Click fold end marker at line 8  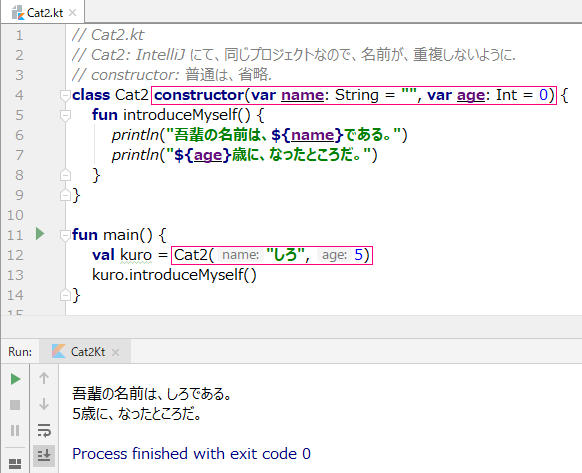point(65,175)
